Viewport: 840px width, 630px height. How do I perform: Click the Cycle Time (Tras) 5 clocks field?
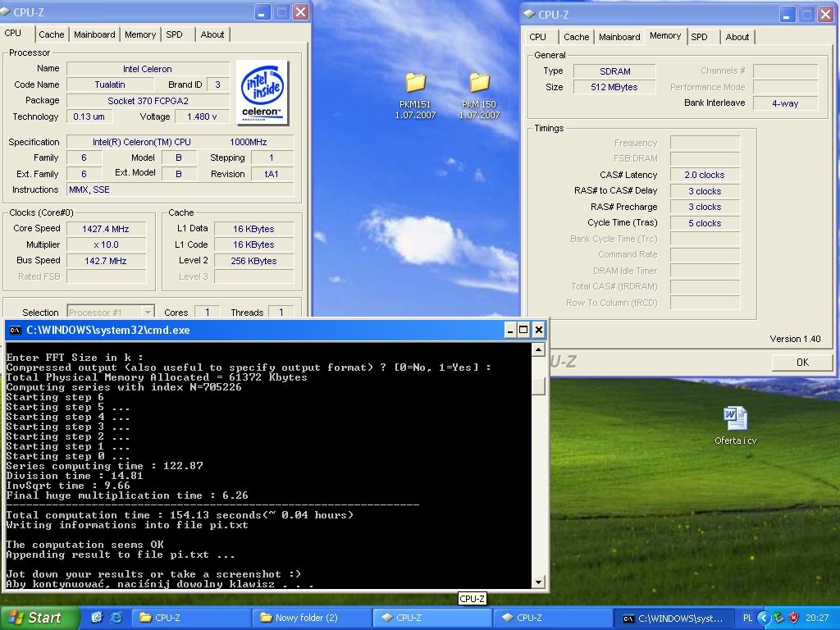[705, 223]
